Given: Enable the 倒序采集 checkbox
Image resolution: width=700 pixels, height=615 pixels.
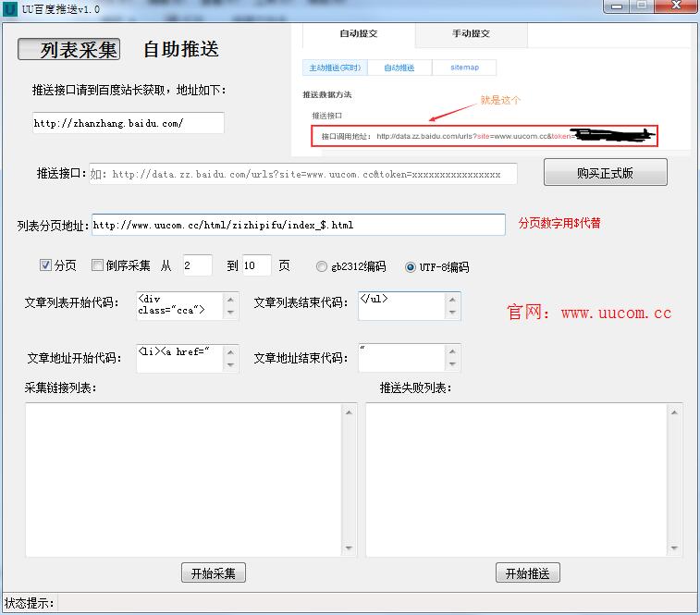Looking at the screenshot, I should pyautogui.click(x=97, y=265).
